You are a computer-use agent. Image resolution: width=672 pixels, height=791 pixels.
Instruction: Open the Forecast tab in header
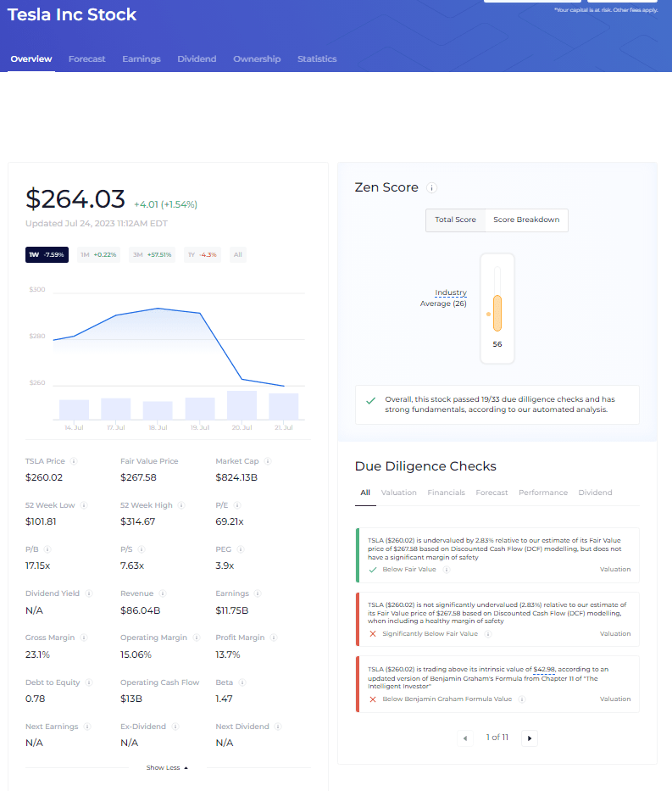[86, 59]
